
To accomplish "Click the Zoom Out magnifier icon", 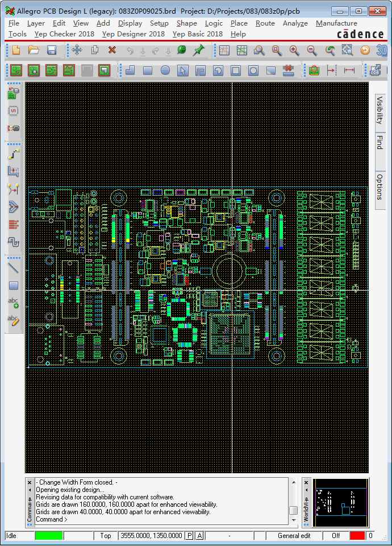I will pos(312,51).
